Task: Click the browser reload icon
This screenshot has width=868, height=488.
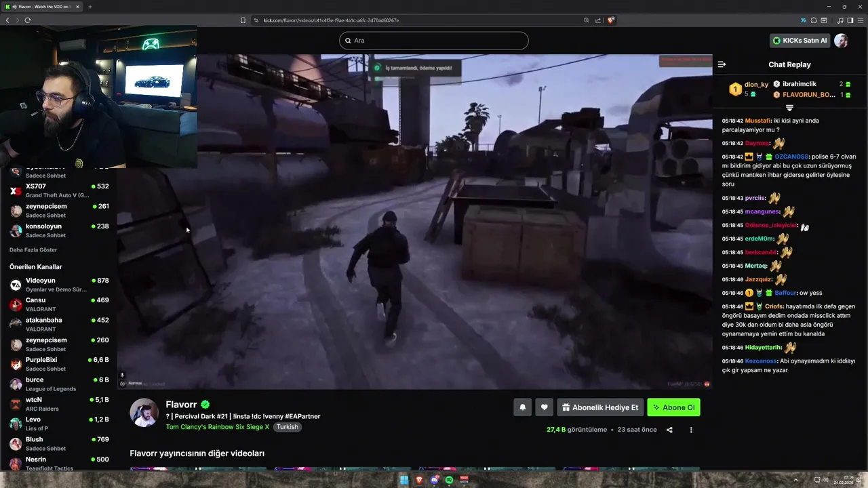Action: coord(27,20)
